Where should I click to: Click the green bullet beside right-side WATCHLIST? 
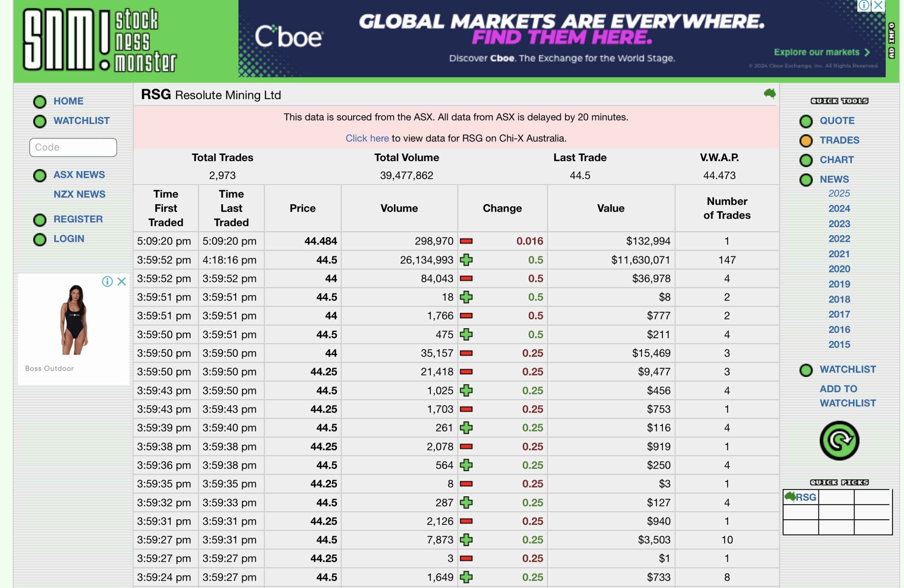click(x=806, y=370)
